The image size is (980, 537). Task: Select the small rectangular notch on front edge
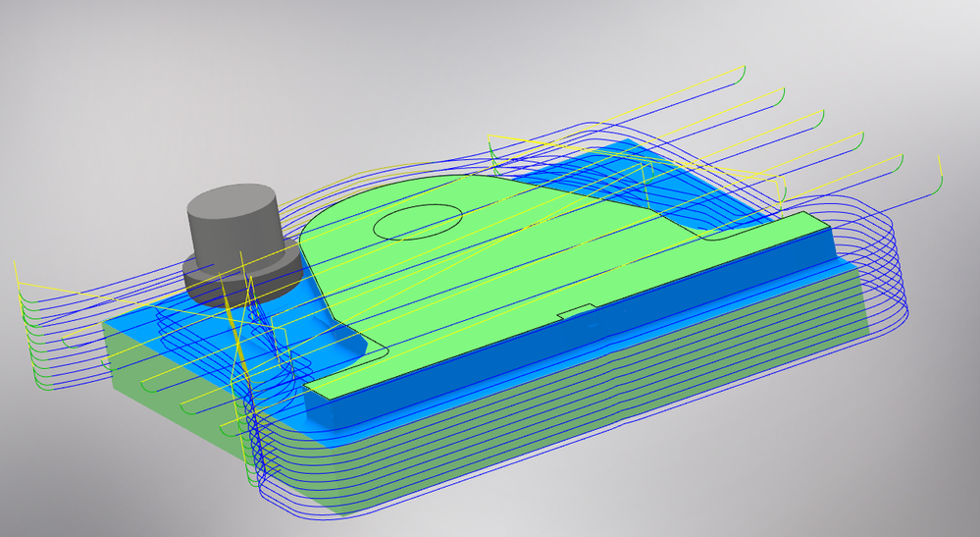point(576,310)
